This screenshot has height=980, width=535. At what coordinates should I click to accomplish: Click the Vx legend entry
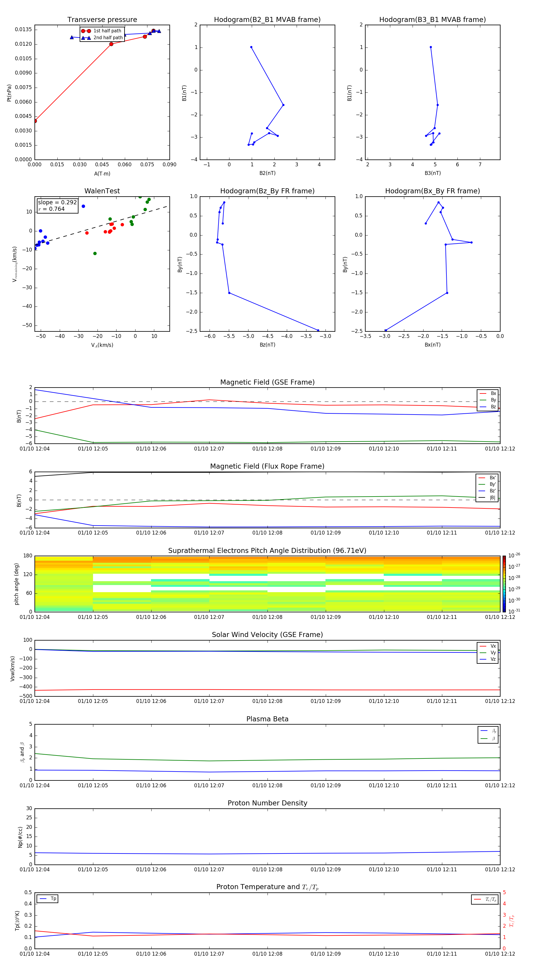click(488, 647)
